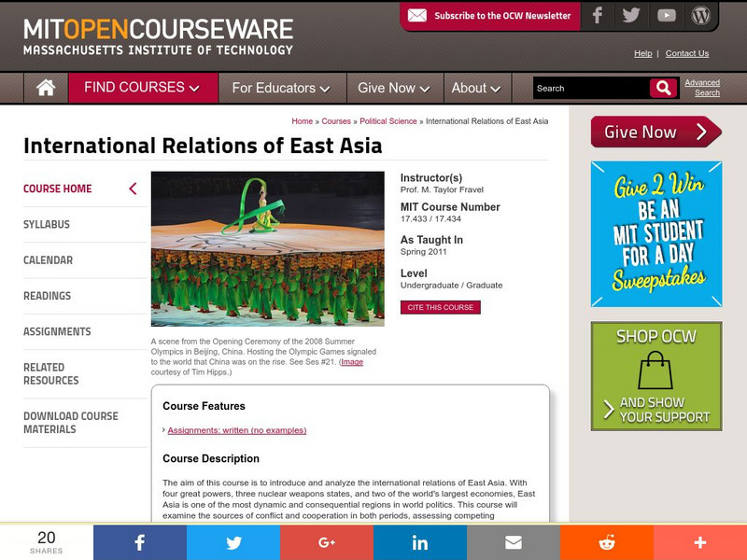Click the shopping bag in Shop OCW banner
This screenshot has height=560, width=747.
coord(655,371)
